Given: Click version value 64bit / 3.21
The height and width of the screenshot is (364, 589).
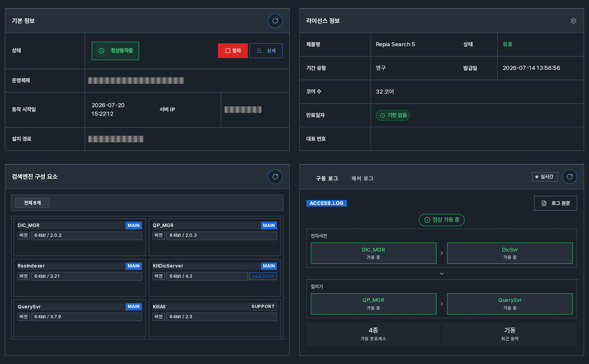Looking at the screenshot, I should 87,276.
